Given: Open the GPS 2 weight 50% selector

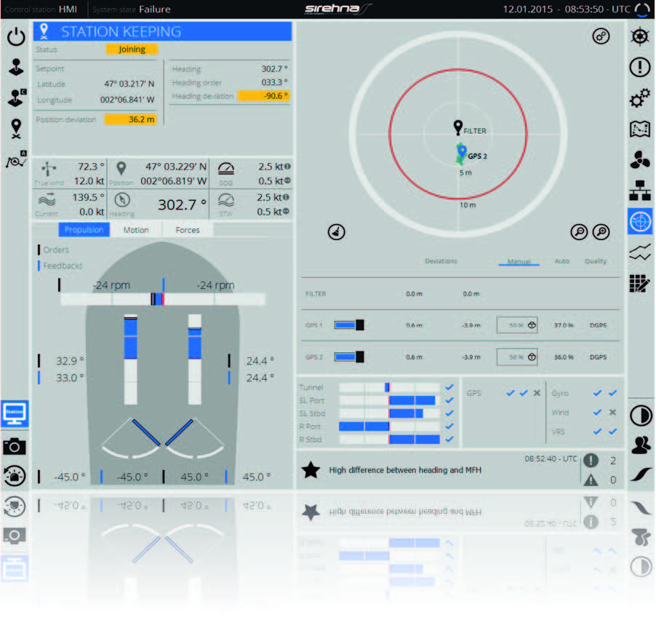Looking at the screenshot, I should 516,357.
